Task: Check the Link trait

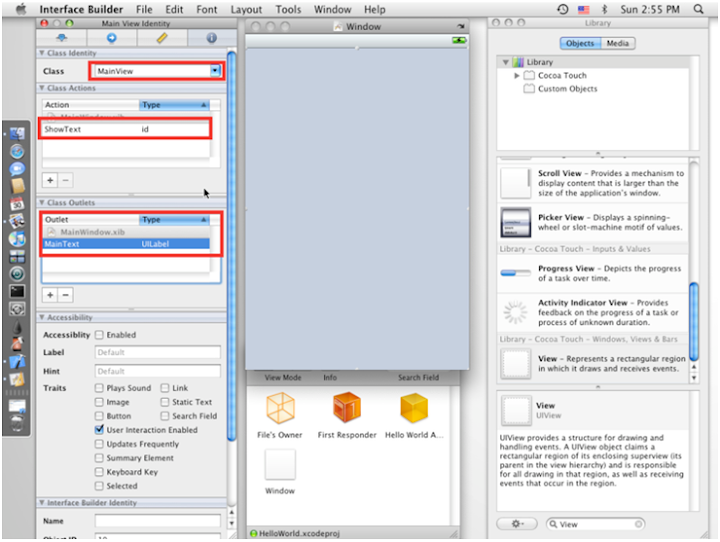Action: [165, 388]
